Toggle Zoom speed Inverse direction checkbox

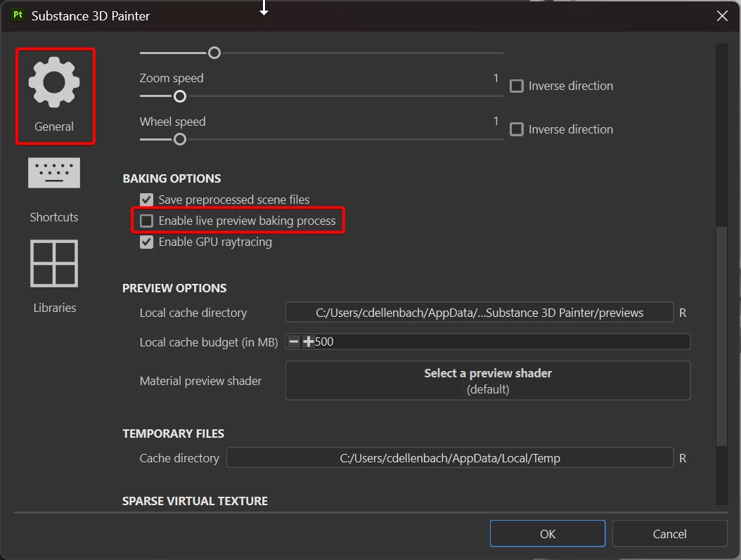pyautogui.click(x=517, y=86)
